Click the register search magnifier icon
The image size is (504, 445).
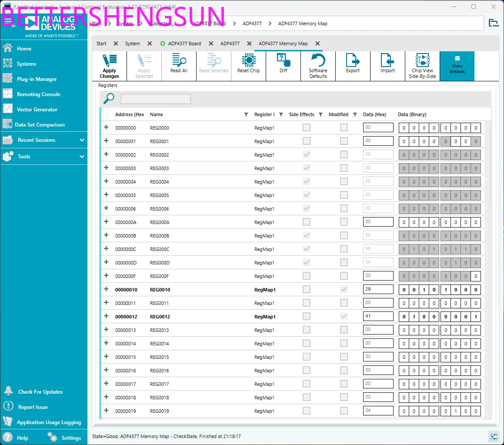pyautogui.click(x=109, y=98)
